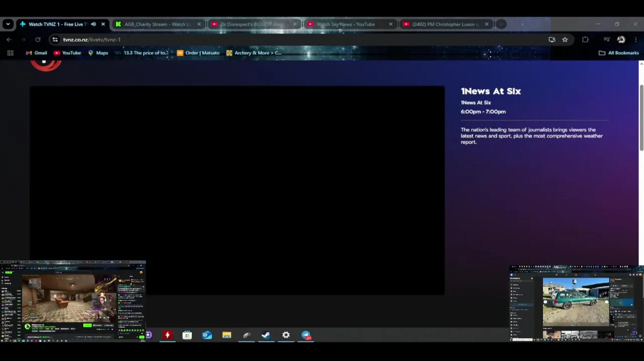Close the Watch TVNZ 1 tab

tap(103, 24)
